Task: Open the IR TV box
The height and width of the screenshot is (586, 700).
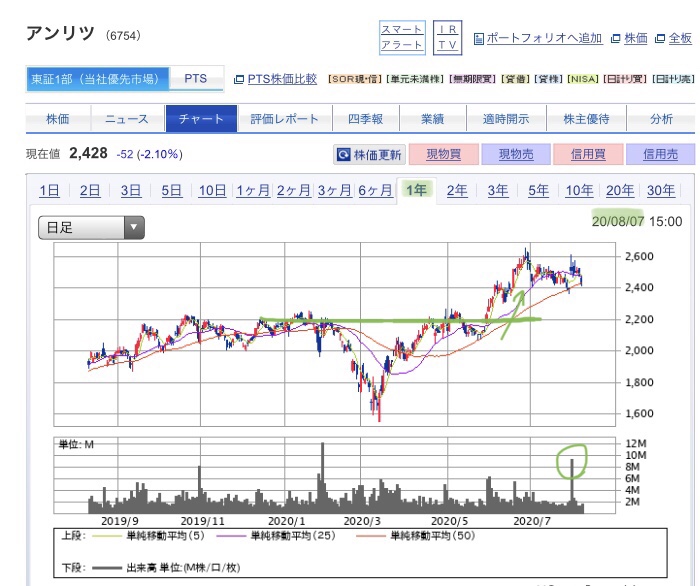Action: pos(447,37)
